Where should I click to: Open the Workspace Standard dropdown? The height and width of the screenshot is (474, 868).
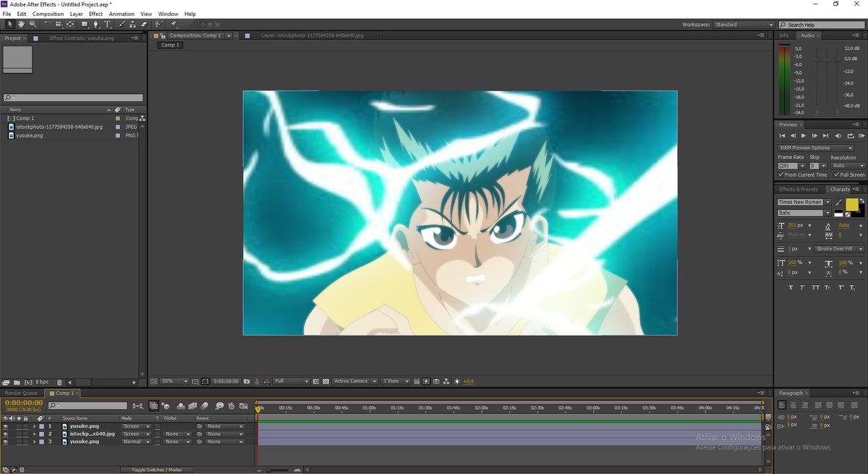pyautogui.click(x=744, y=25)
